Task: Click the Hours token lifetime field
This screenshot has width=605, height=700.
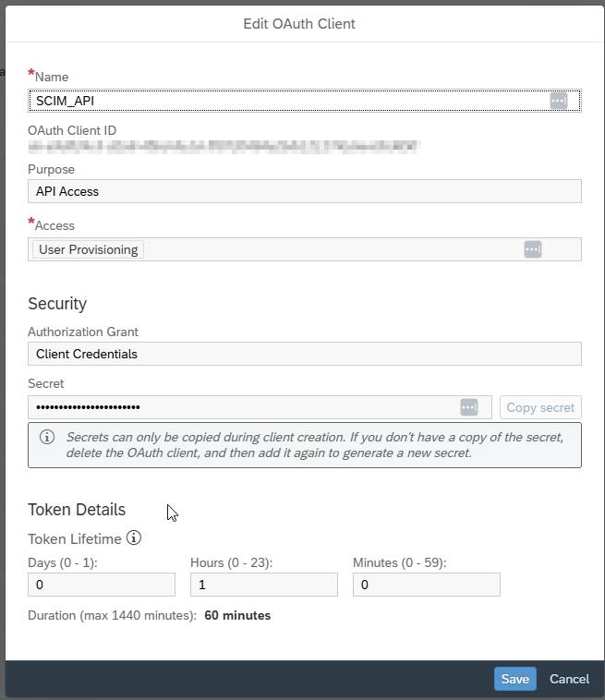Action: [264, 585]
